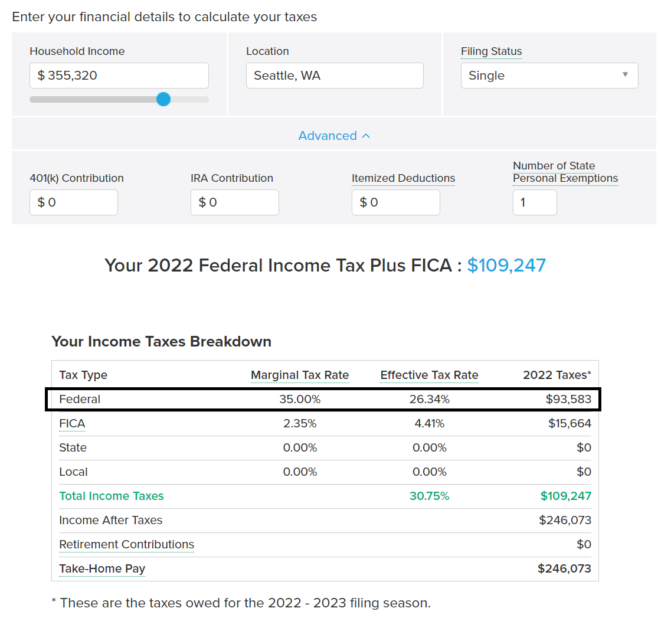Click the Retirement Contributions link
The image size is (658, 644).
pos(126,544)
